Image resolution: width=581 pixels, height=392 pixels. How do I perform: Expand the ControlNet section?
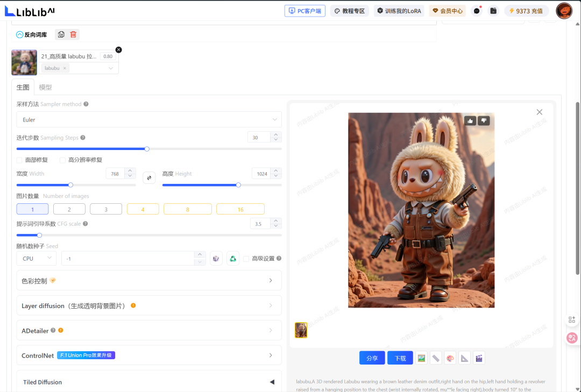149,355
